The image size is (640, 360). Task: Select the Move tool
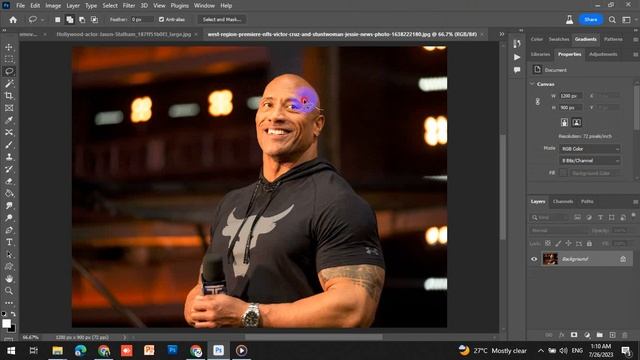[x=9, y=47]
